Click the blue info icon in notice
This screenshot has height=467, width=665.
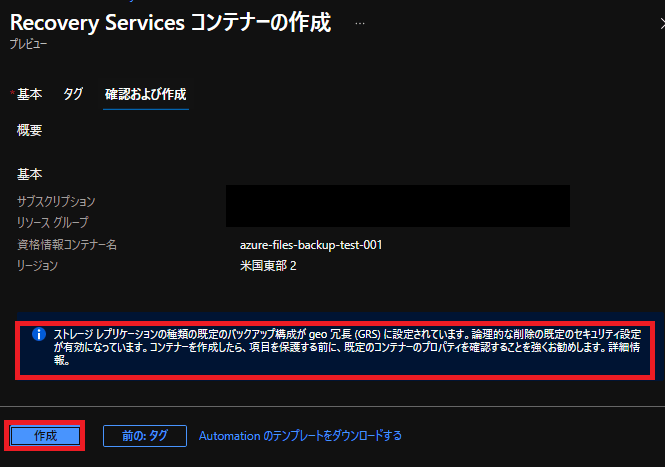pyautogui.click(x=39, y=334)
